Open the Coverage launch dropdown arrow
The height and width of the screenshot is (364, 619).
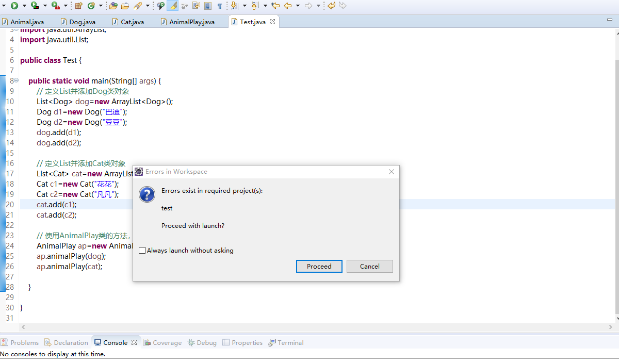pos(45,6)
